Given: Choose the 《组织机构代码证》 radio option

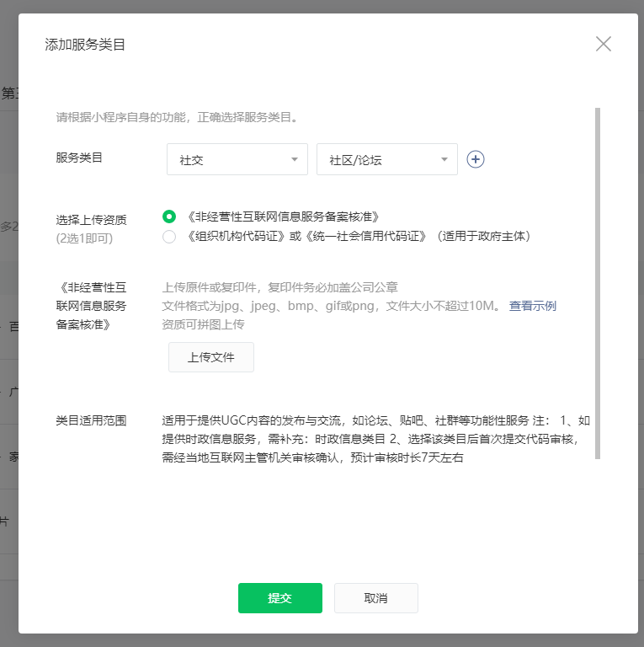Looking at the screenshot, I should (170, 237).
